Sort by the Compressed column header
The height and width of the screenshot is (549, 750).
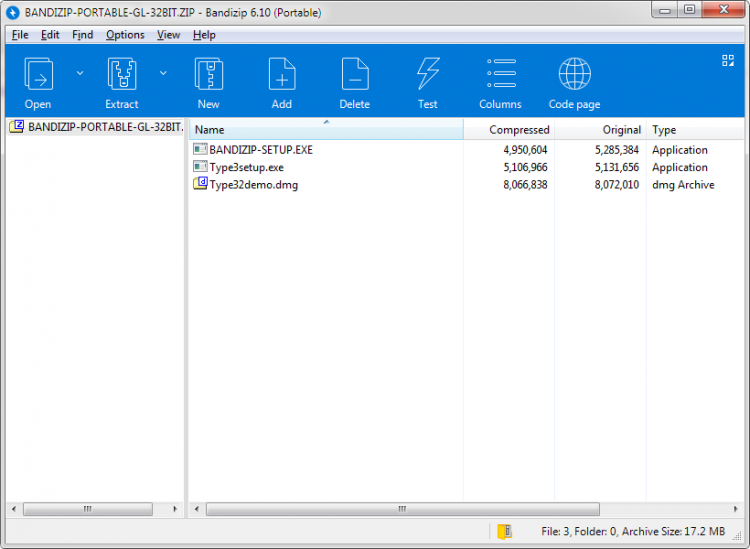509,130
